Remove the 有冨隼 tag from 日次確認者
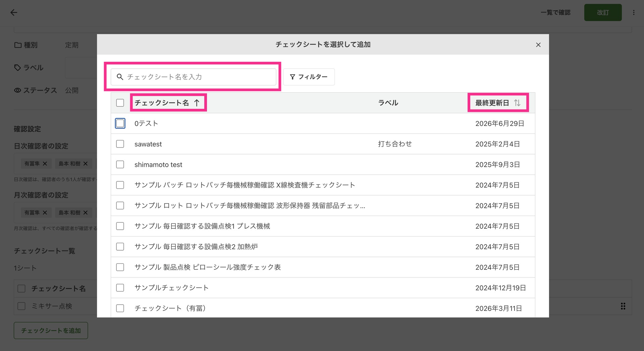This screenshot has height=351, width=644. (45, 164)
